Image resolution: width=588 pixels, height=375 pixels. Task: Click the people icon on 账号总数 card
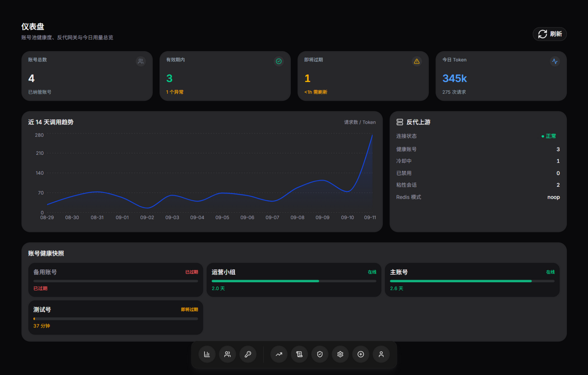141,61
